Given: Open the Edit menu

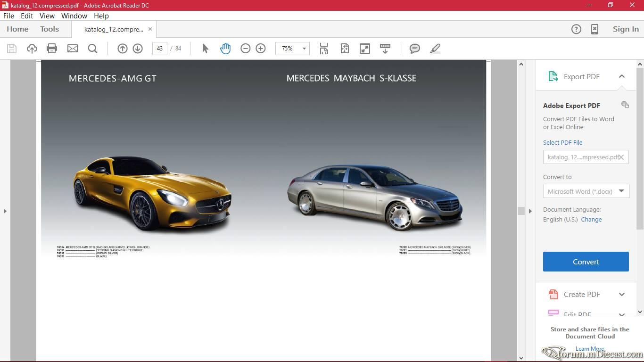Looking at the screenshot, I should click(x=27, y=16).
